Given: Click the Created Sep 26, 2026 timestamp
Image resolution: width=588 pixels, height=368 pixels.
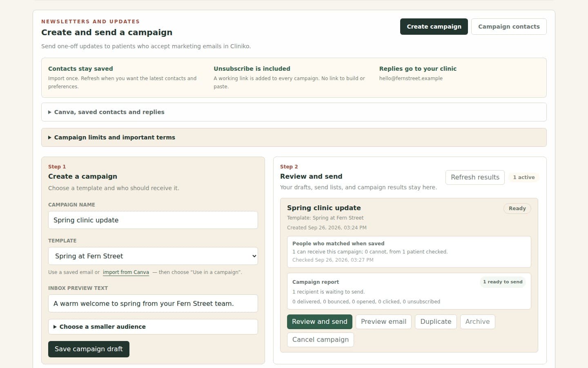Looking at the screenshot, I should [x=327, y=228].
